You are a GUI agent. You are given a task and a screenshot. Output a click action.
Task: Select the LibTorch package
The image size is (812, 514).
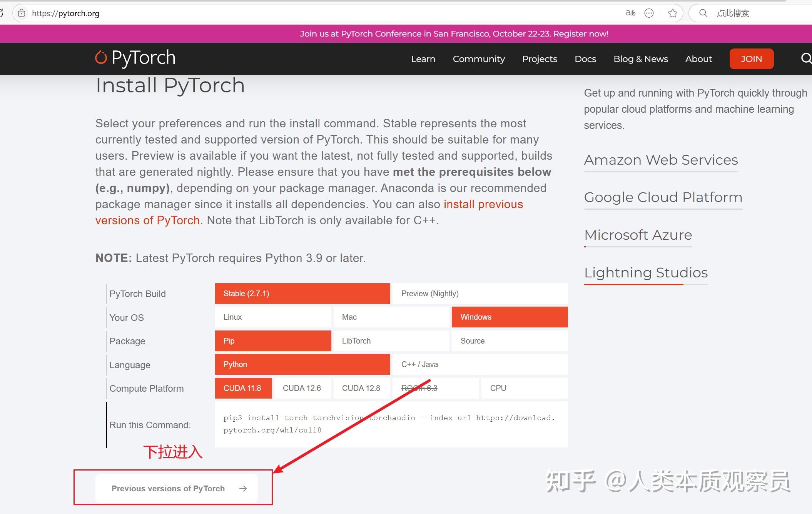[356, 340]
